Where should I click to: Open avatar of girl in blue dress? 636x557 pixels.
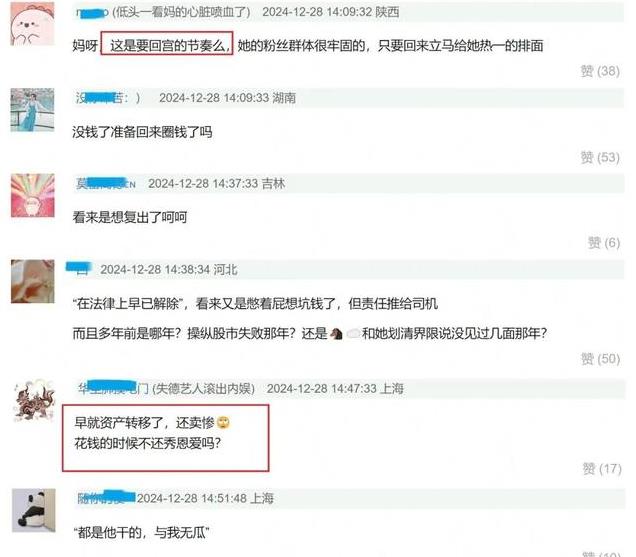point(32,110)
